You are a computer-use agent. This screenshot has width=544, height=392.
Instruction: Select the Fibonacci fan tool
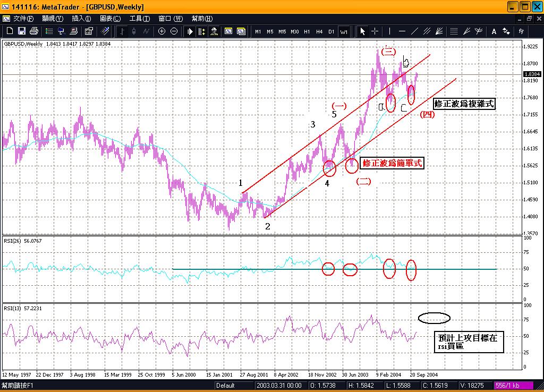click(x=466, y=31)
